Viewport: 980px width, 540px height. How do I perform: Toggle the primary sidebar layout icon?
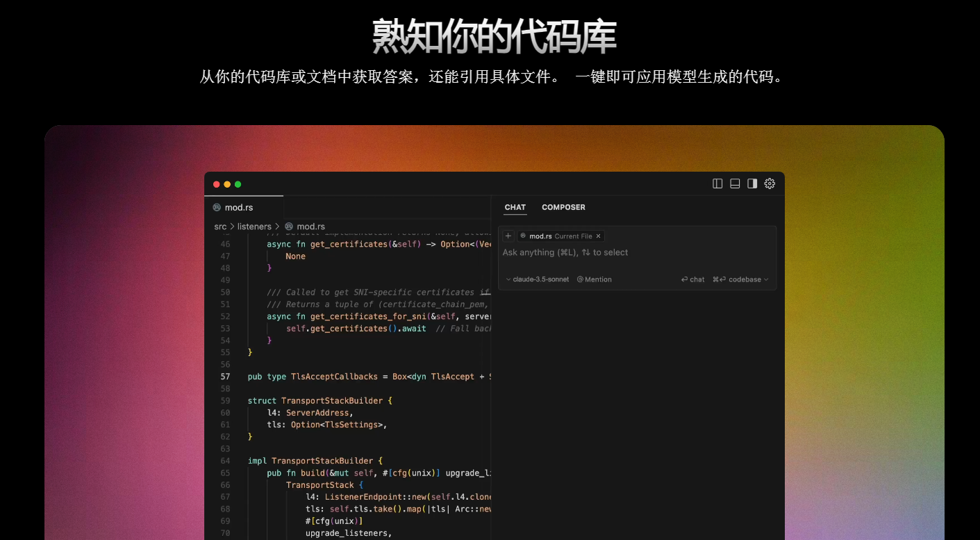coord(717,183)
